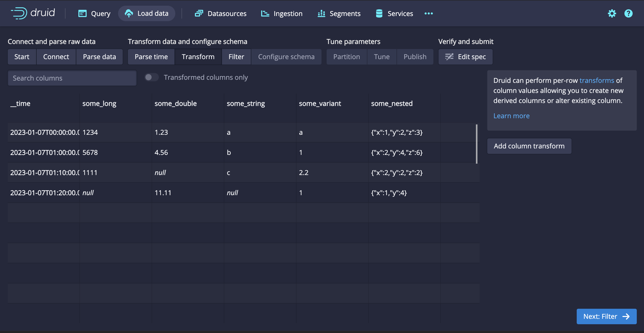644x333 pixels.
Task: Click the Druid logo icon
Action: (x=19, y=13)
